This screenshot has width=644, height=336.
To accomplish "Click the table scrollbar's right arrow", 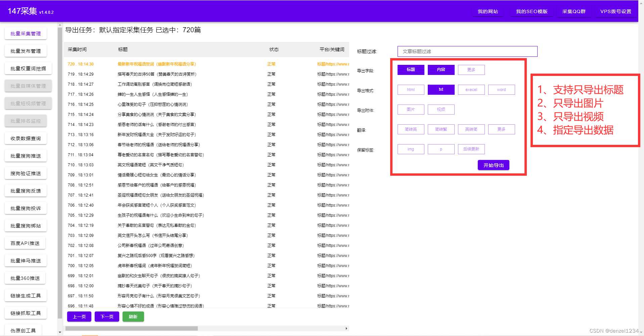I will (x=346, y=328).
